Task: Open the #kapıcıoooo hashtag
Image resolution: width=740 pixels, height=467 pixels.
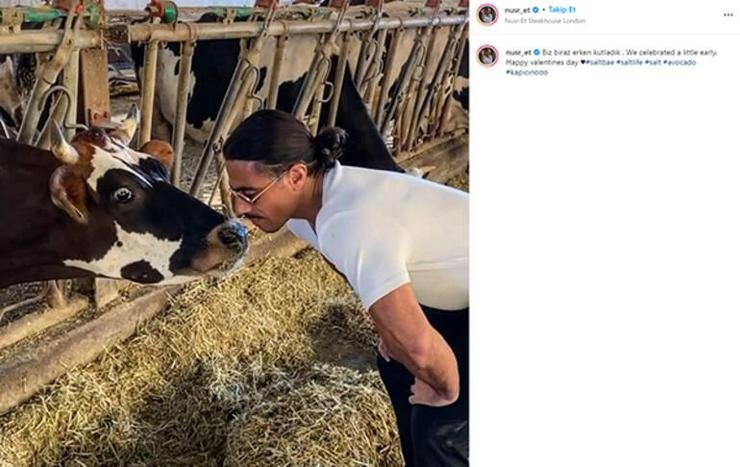Action: (527, 73)
